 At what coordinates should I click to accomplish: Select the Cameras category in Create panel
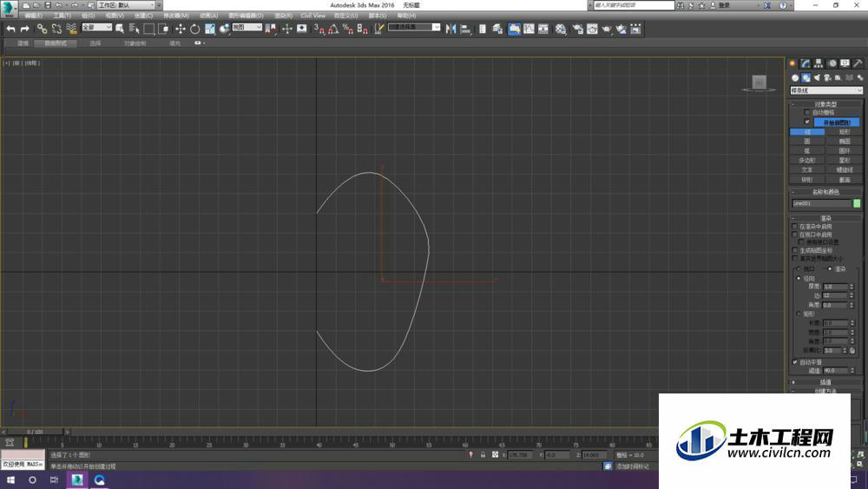pos(827,77)
